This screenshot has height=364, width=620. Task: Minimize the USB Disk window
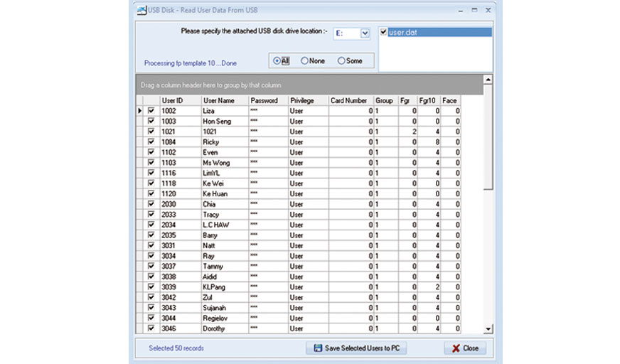pyautogui.click(x=461, y=11)
